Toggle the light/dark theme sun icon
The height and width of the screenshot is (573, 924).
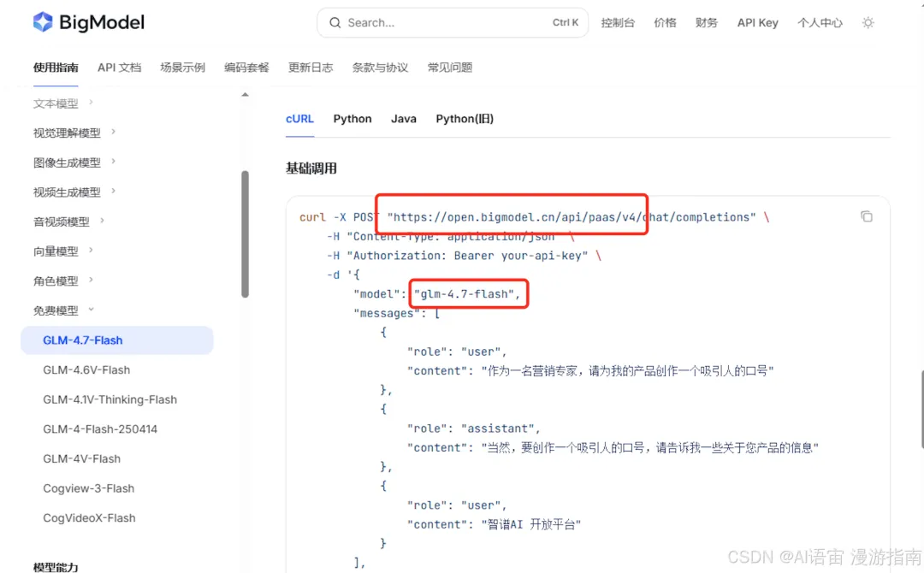pos(868,23)
